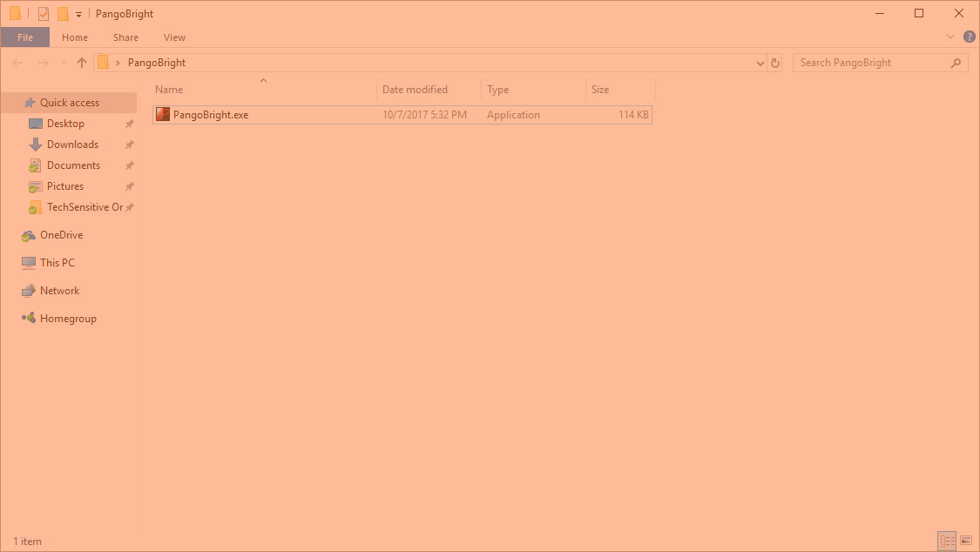Viewport: 980px width, 552px height.
Task: Click the New folder icon in title bar
Action: tap(63, 14)
